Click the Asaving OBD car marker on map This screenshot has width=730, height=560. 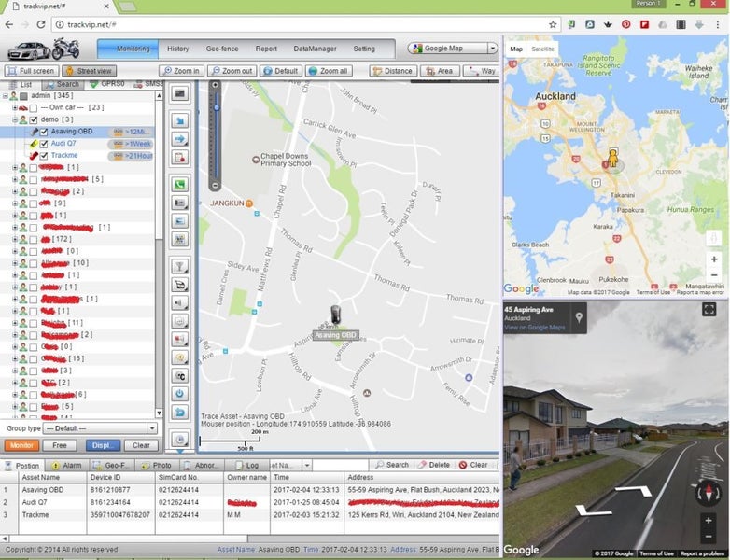(x=335, y=315)
